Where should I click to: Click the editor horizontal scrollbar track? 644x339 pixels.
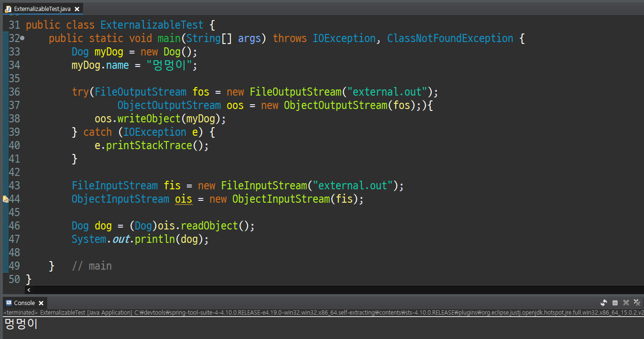(x=335, y=290)
